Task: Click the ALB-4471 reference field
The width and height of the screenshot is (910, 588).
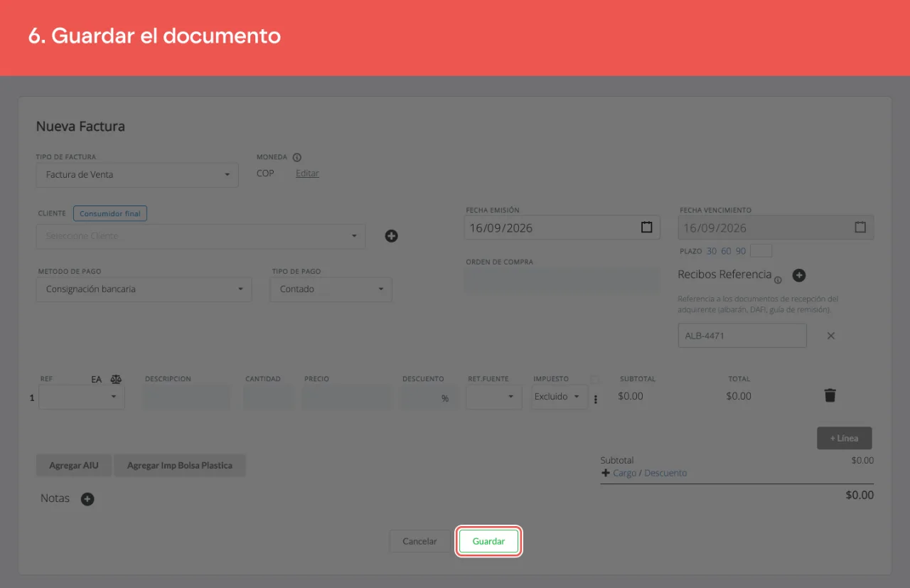Action: click(x=742, y=336)
